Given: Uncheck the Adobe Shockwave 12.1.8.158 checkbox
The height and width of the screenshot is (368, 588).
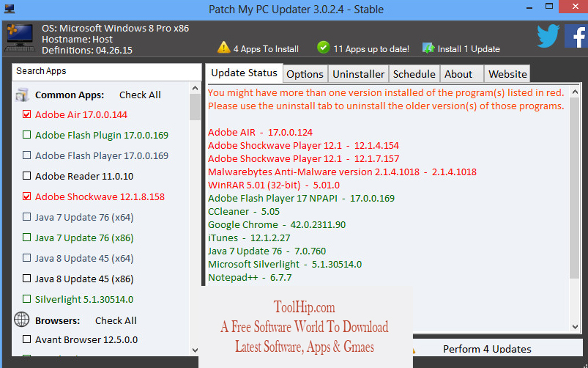Looking at the screenshot, I should [x=26, y=196].
